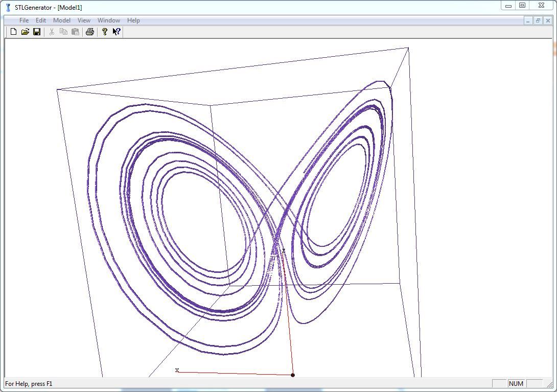
Task: Minimize the STLGenerator main window
Action: [508, 5]
